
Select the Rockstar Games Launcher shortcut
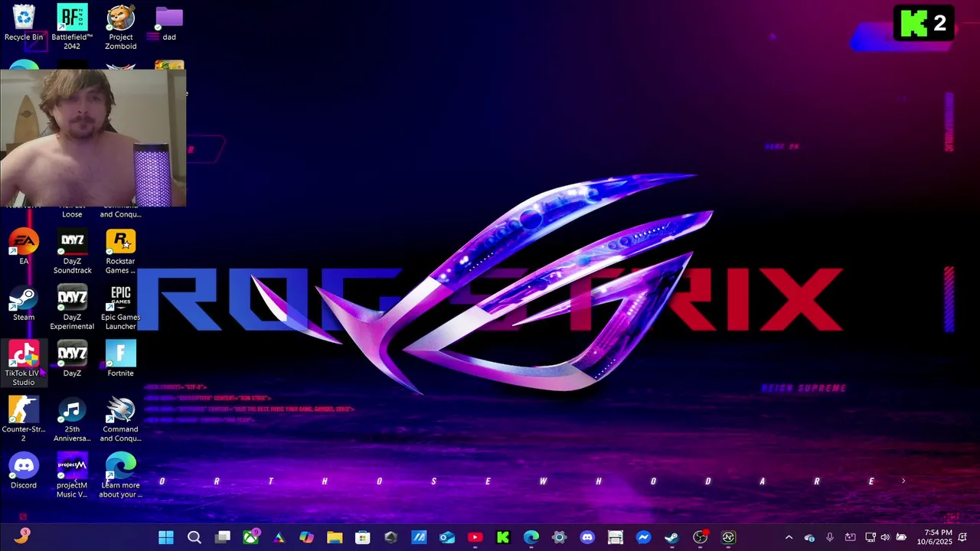coord(120,252)
